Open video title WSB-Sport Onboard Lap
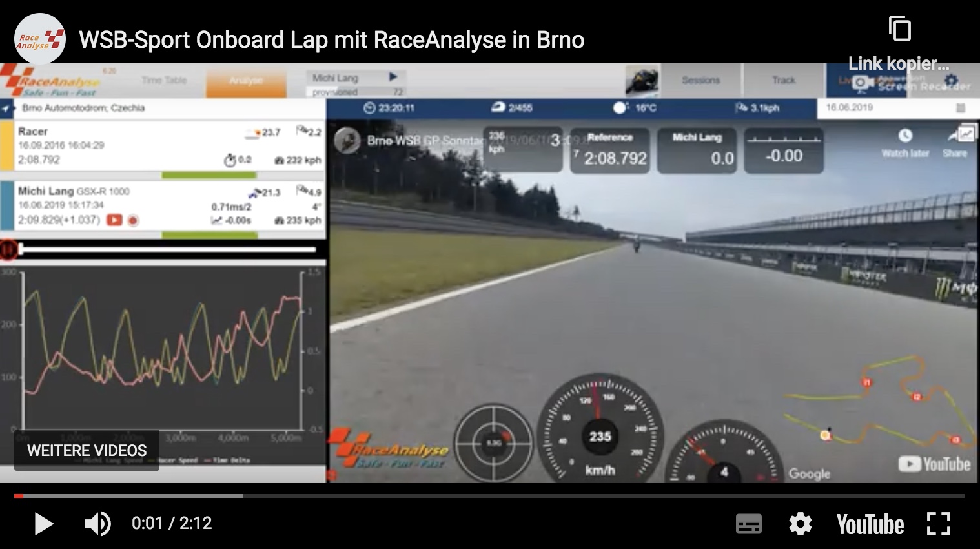 coord(331,40)
